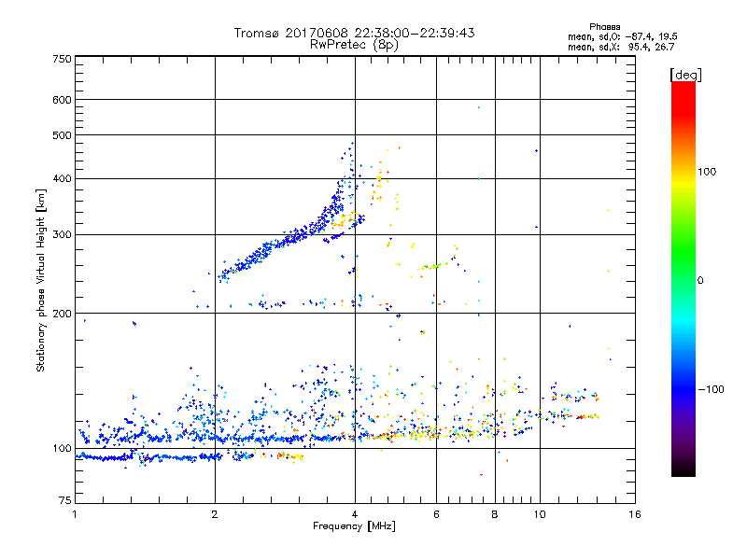Click the colorbar tick label '0'
The image size is (747, 560).
click(x=700, y=281)
